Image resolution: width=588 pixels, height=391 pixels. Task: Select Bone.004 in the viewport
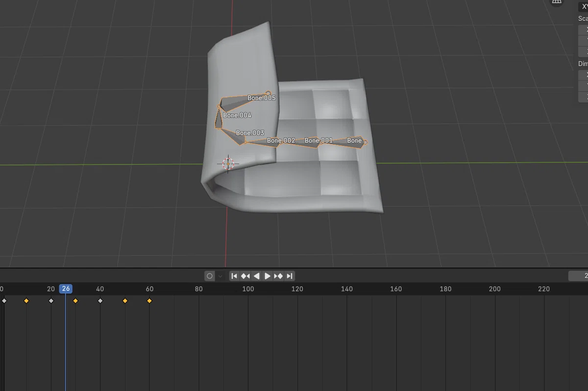coord(219,117)
